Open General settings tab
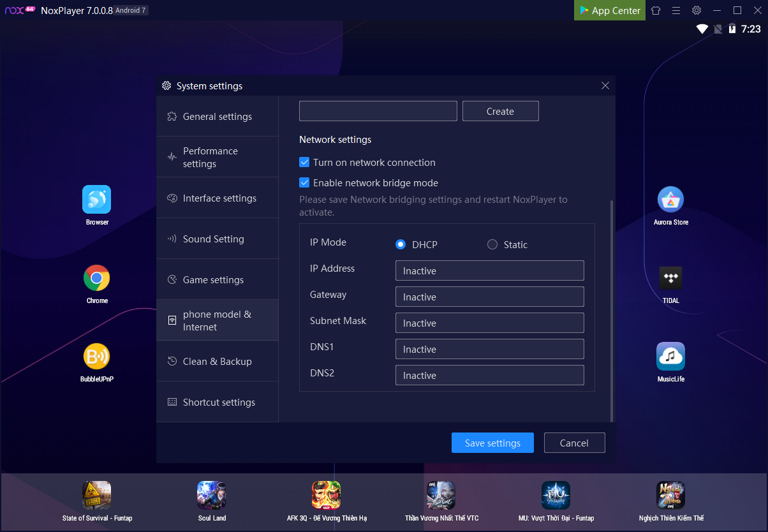768x532 pixels. coord(218,116)
